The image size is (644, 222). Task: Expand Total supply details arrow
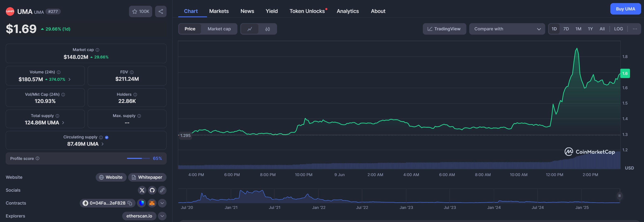pos(63,123)
